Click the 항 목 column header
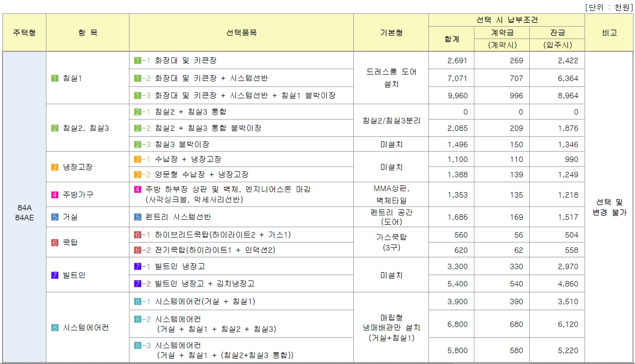The height and width of the screenshot is (364, 635). click(x=87, y=33)
